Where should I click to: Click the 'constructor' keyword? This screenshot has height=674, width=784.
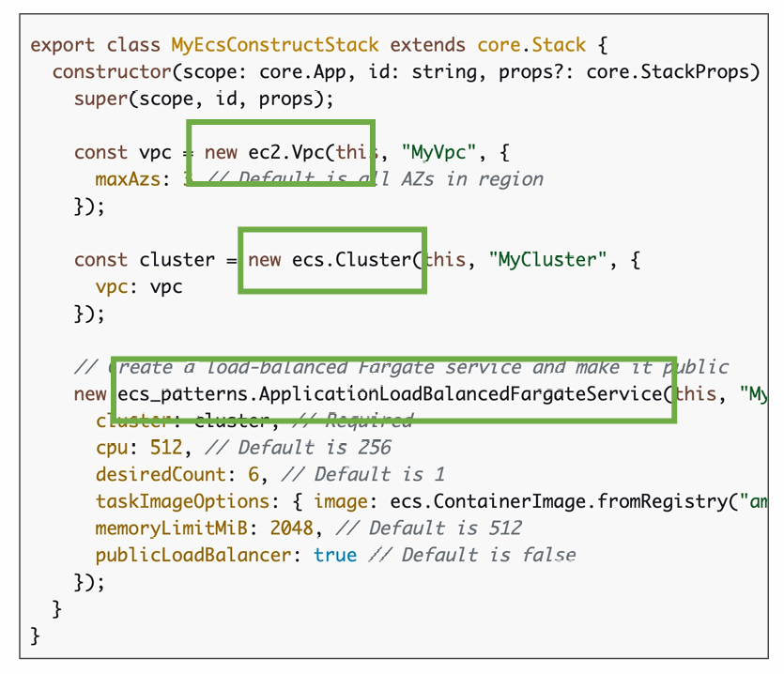(112, 72)
